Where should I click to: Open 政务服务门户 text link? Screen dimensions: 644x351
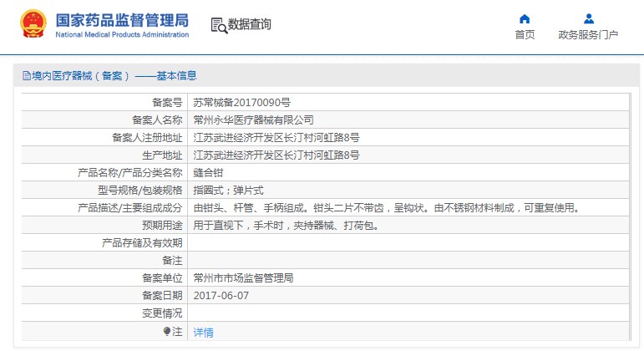(x=588, y=35)
